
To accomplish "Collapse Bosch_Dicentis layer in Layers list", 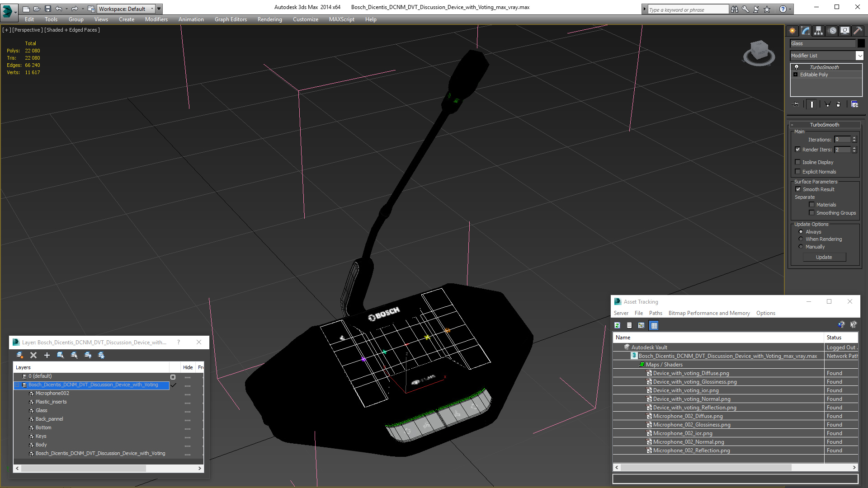I will point(17,385).
